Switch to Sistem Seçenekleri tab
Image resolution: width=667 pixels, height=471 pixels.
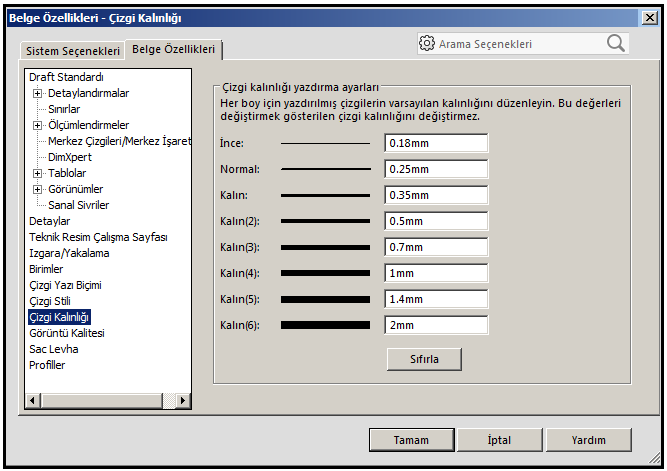(73, 50)
